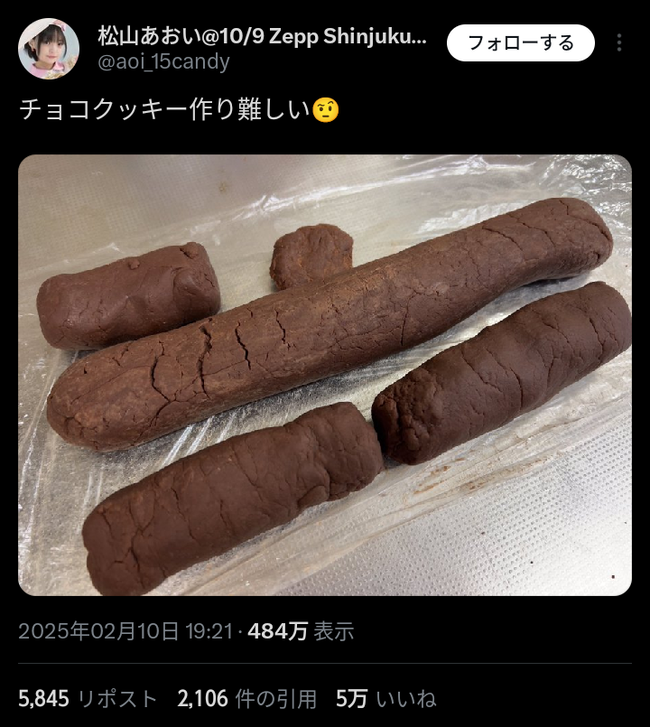Select the チョコクッキー作り難しい tweet text

[x=165, y=110]
